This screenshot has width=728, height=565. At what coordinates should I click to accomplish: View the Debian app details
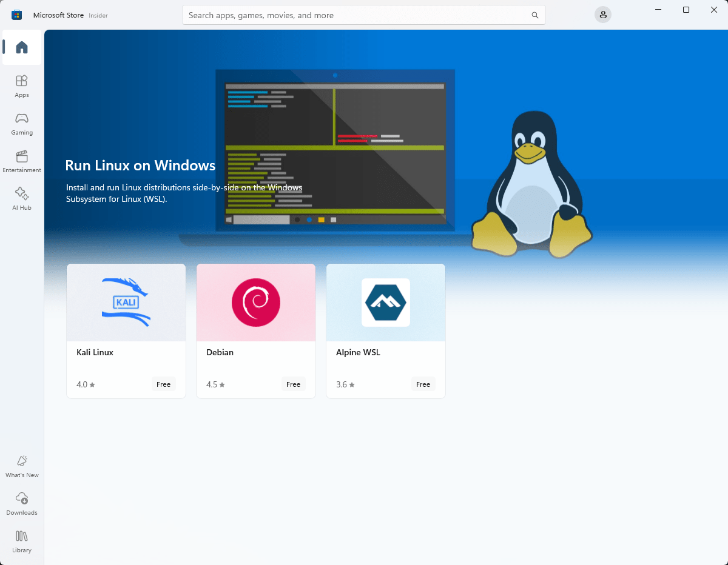pyautogui.click(x=255, y=330)
